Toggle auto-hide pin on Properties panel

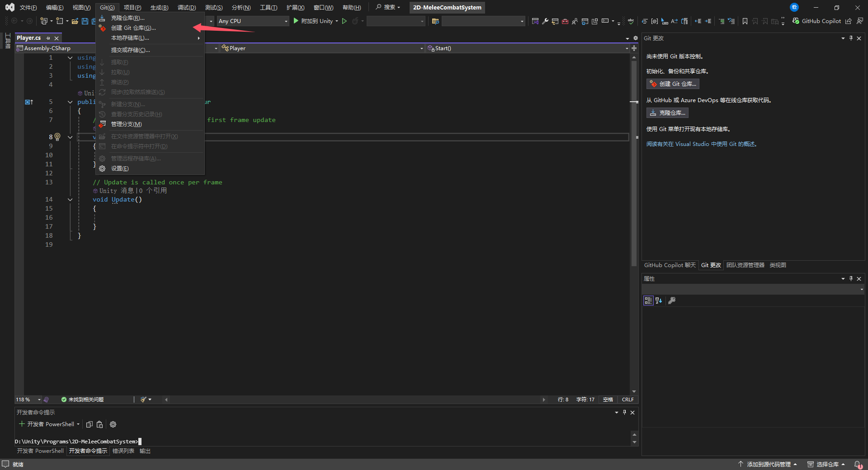[851, 279]
